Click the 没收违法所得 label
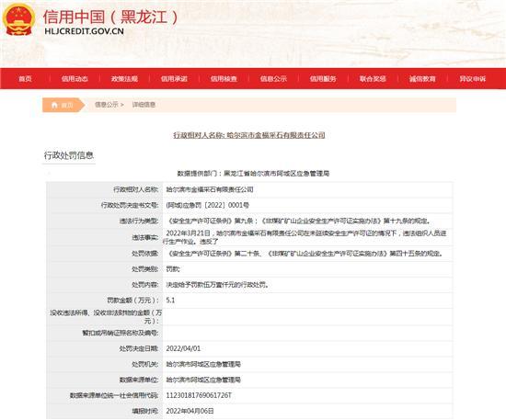 (x=106, y=316)
